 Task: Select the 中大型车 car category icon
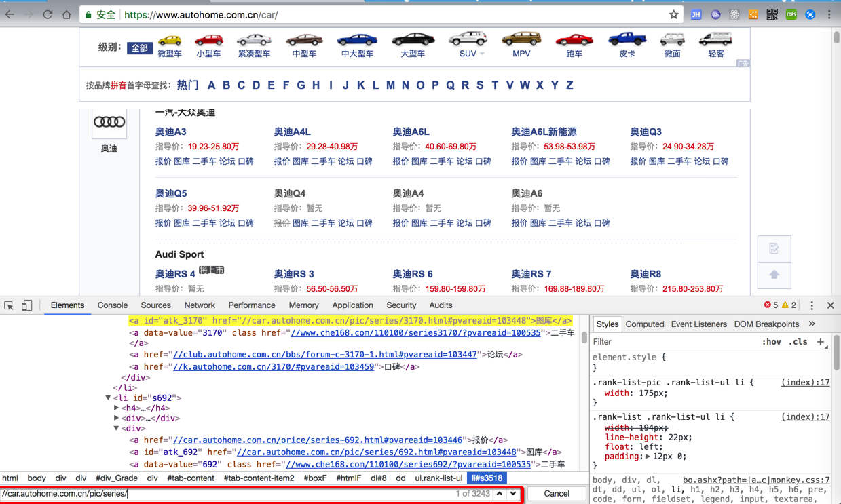tap(357, 40)
